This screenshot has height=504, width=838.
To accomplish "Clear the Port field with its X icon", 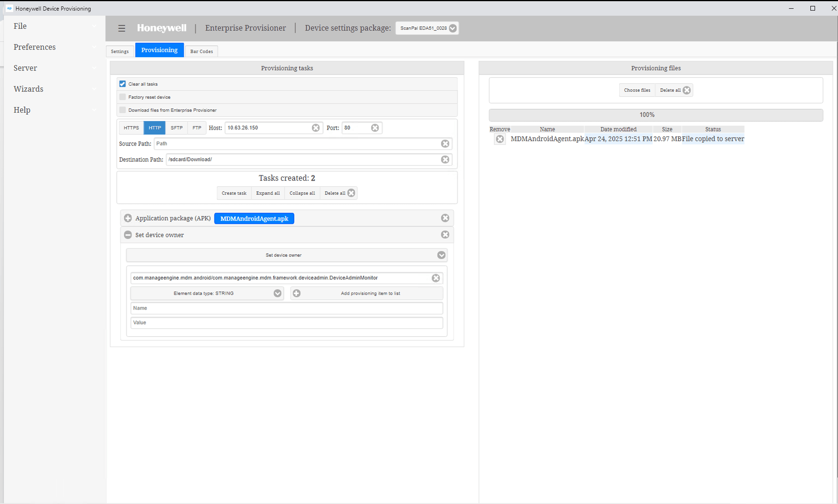I will 375,128.
